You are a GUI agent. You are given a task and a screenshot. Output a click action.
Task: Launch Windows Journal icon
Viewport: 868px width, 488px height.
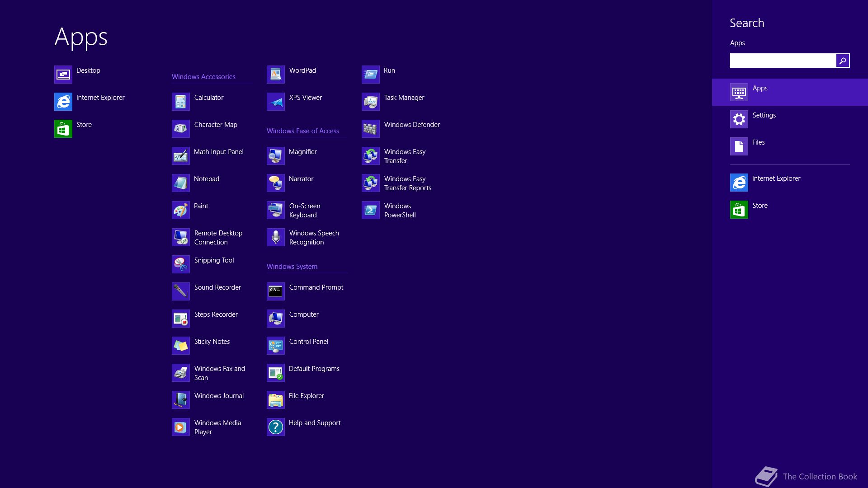coord(181,400)
